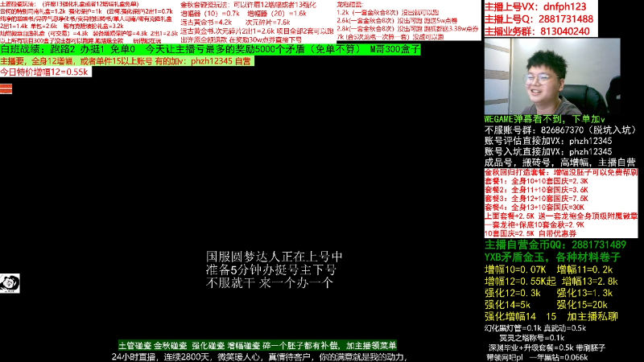This screenshot has width=644, height=362.
Task: Click the '1.2k (一套金秋合8次)' line
Action: point(388,13)
